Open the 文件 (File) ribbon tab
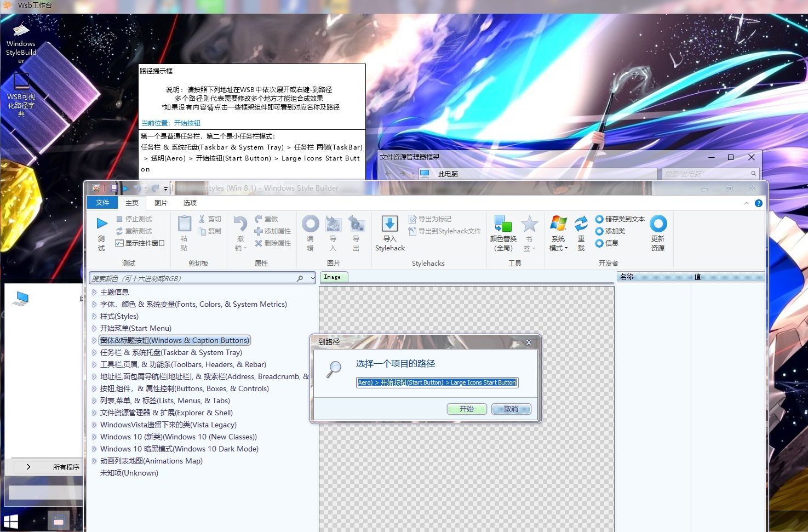808x532 pixels. 102,203
